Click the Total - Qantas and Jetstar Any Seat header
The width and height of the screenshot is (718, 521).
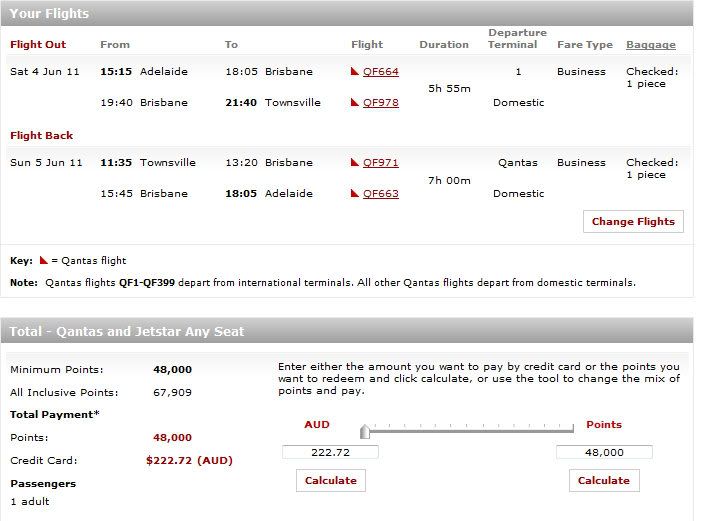[x=347, y=331]
